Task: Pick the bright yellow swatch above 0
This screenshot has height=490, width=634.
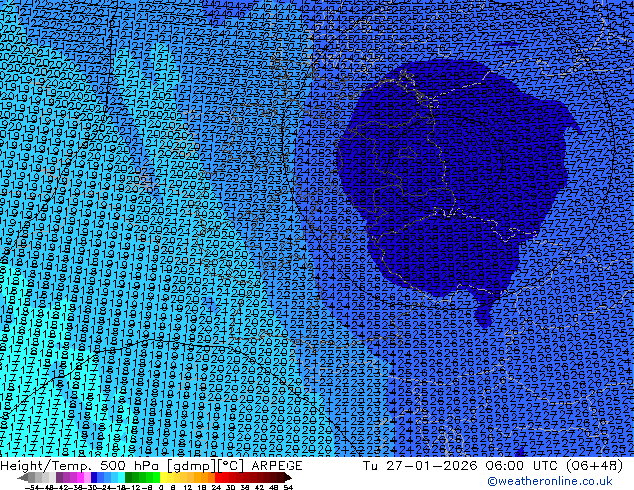Action: coord(163,478)
